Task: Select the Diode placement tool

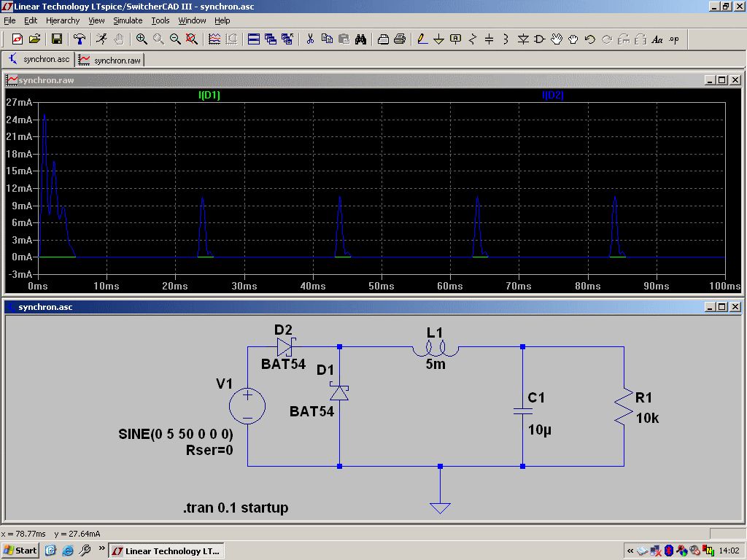Action: (x=523, y=39)
